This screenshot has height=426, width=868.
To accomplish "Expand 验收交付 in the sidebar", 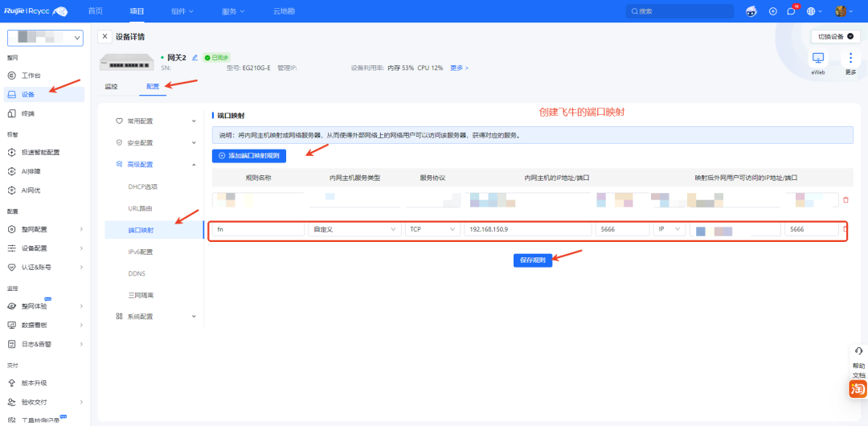I will tap(44, 402).
